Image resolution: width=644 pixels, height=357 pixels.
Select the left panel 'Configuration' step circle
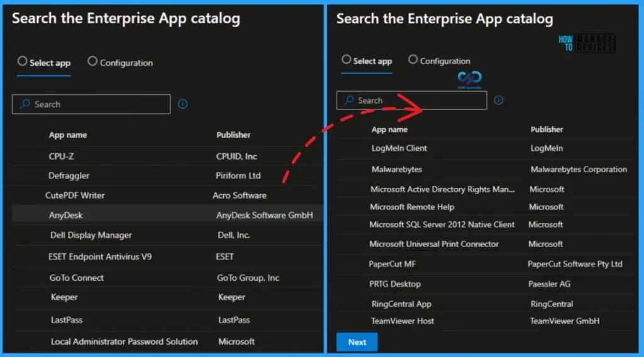click(92, 61)
